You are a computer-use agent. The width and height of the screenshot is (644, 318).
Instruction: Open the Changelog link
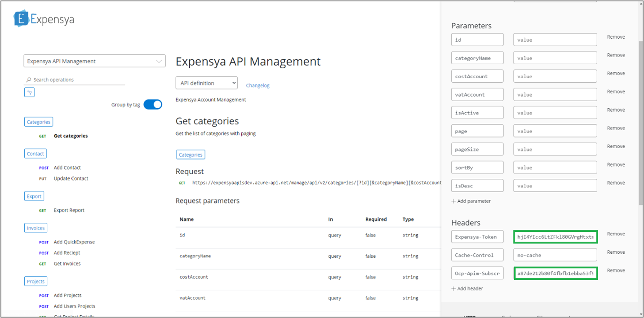pyautogui.click(x=258, y=85)
